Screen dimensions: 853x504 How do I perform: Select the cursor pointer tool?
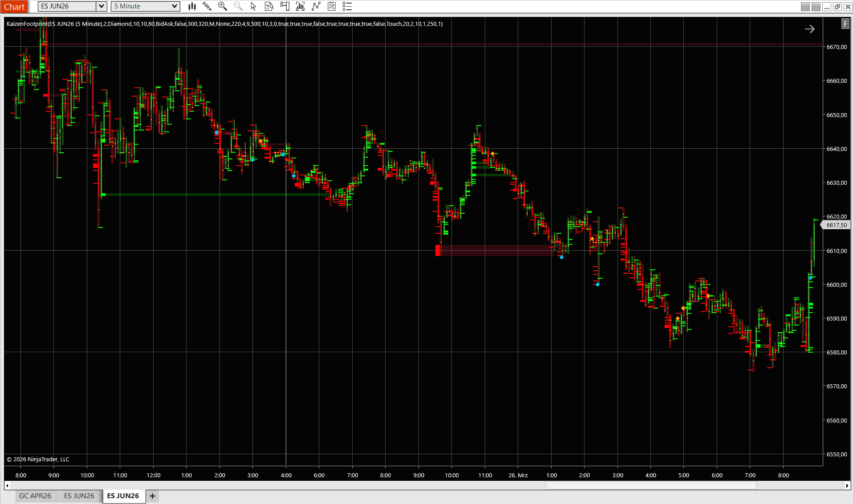[253, 6]
